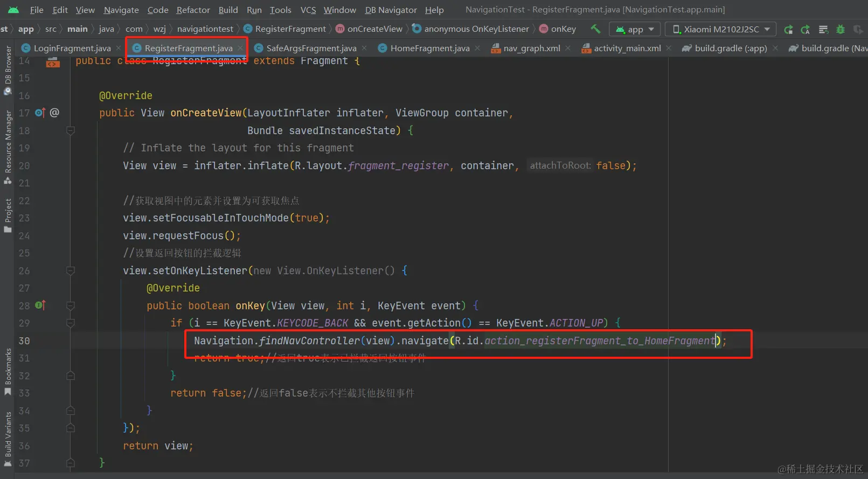The image size is (868, 479).
Task: Click the fragment_register layout reference in code
Action: [x=398, y=165]
